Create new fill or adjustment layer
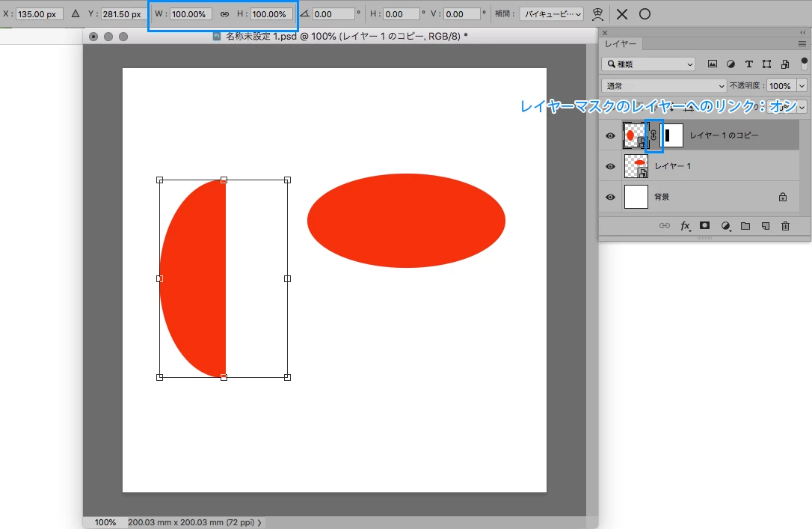Viewport: 812px width, 529px height. coord(725,226)
